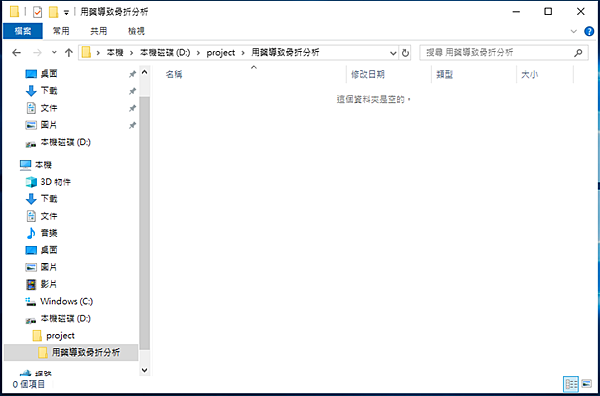Switch to details view layout icon
Screen dimensions: 600x396
(571, 384)
